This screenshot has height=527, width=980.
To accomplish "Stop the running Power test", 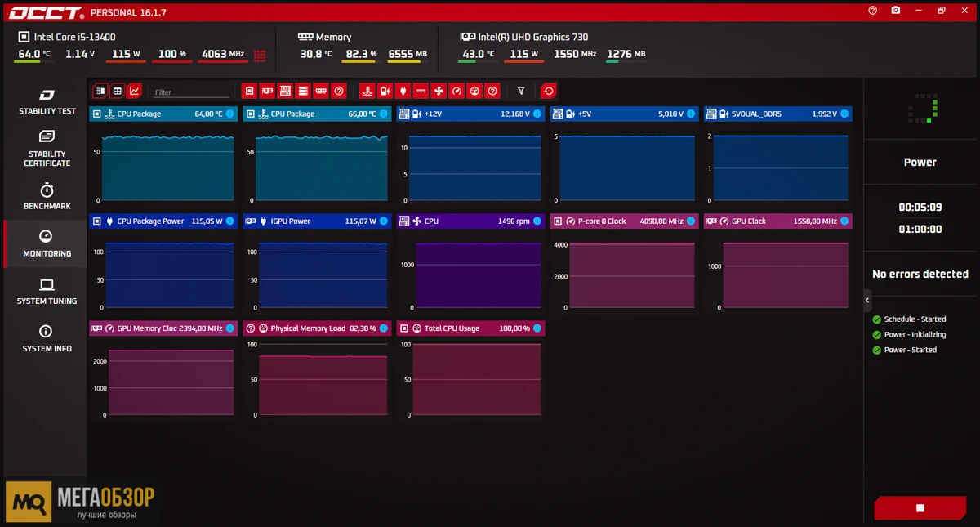I will 920,507.
